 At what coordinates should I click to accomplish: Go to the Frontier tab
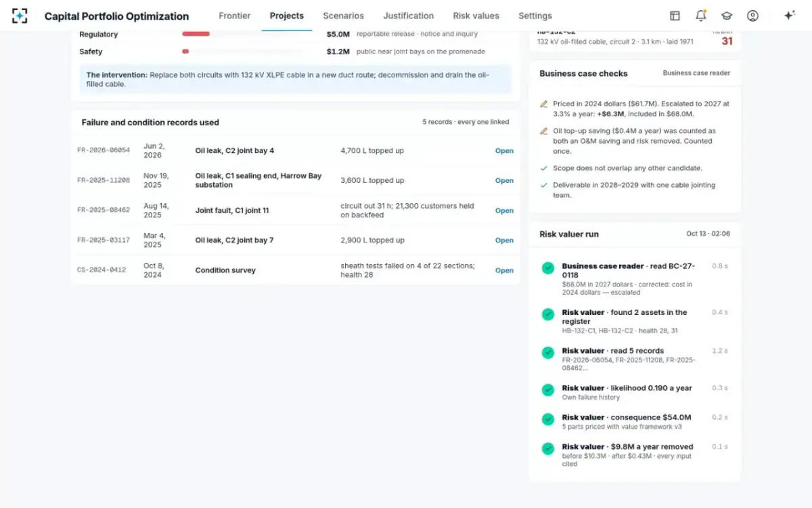234,16
